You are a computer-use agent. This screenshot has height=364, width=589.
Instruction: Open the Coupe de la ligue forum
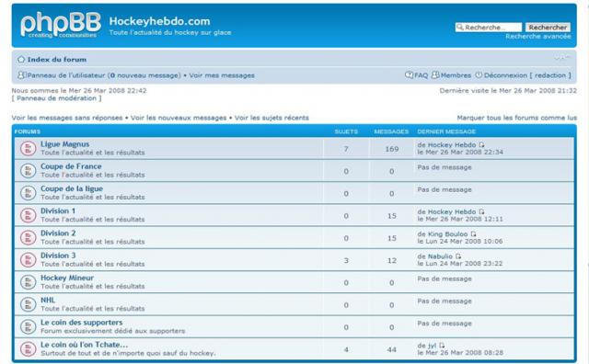point(72,188)
